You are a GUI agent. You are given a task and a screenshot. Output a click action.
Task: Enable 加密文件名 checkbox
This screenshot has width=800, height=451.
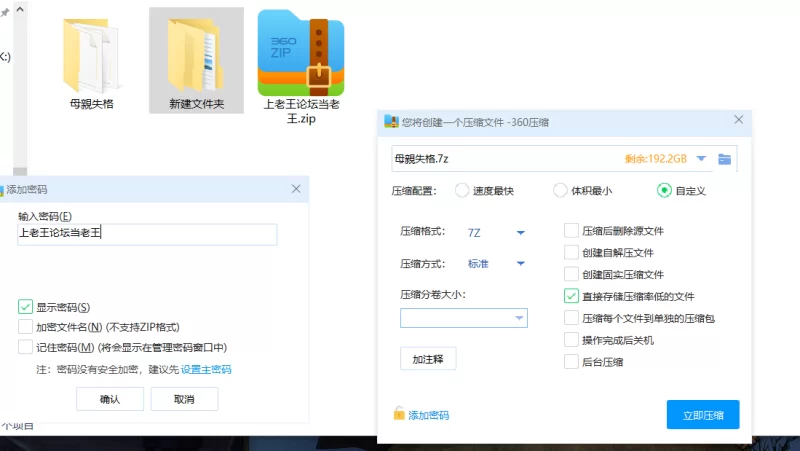pyautogui.click(x=26, y=327)
